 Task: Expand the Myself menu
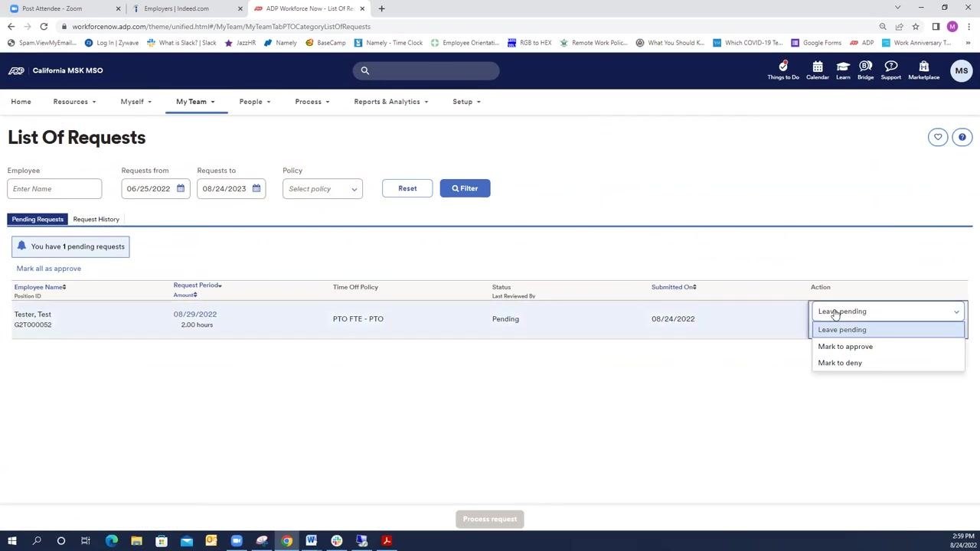pyautogui.click(x=136, y=102)
